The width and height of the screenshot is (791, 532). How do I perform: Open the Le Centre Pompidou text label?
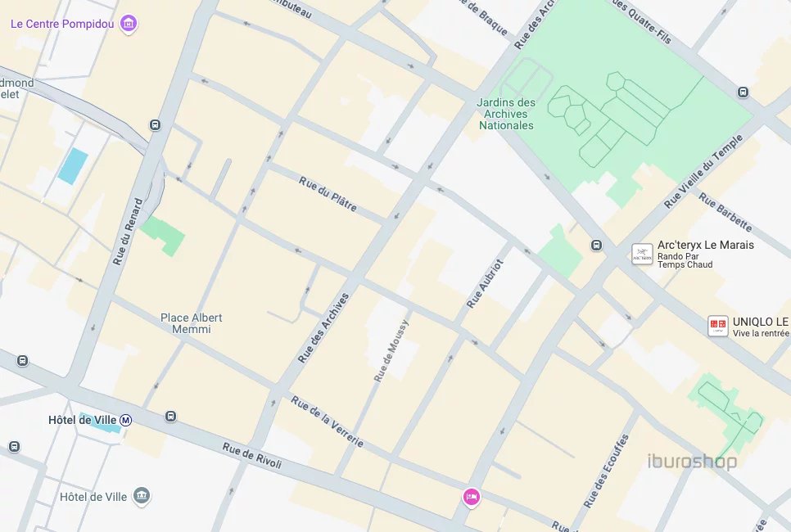62,24
